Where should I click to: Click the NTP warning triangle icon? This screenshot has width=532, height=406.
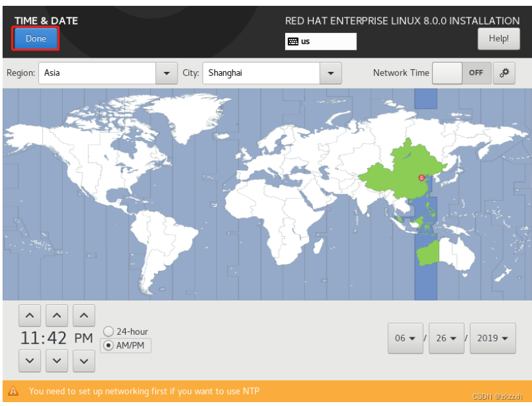click(13, 391)
